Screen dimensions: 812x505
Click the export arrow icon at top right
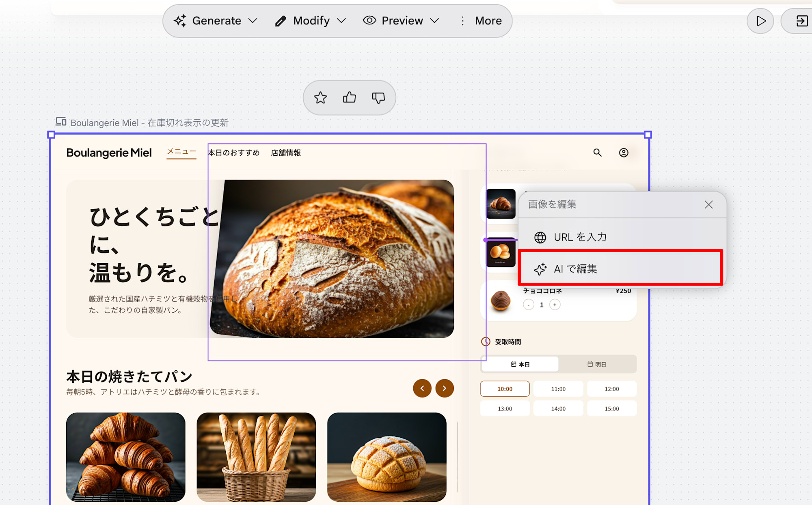pos(800,21)
